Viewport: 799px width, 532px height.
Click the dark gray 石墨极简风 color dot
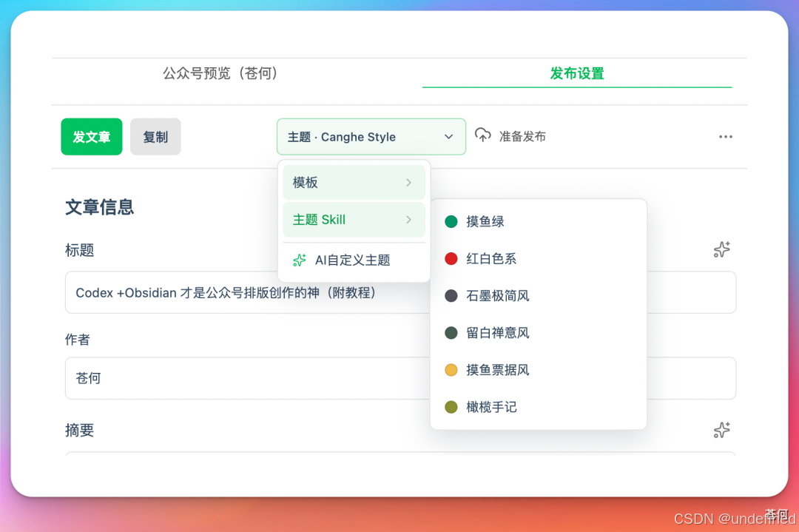(451, 295)
